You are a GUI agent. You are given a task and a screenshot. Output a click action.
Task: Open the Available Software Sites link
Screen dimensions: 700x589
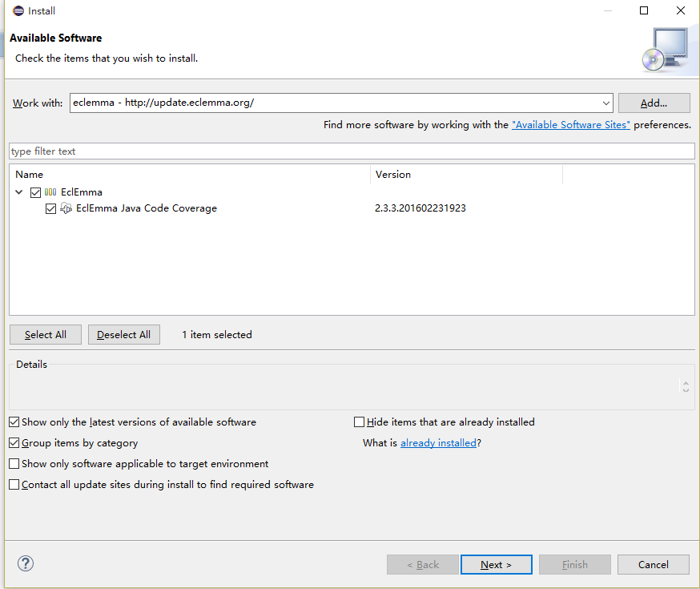point(571,125)
